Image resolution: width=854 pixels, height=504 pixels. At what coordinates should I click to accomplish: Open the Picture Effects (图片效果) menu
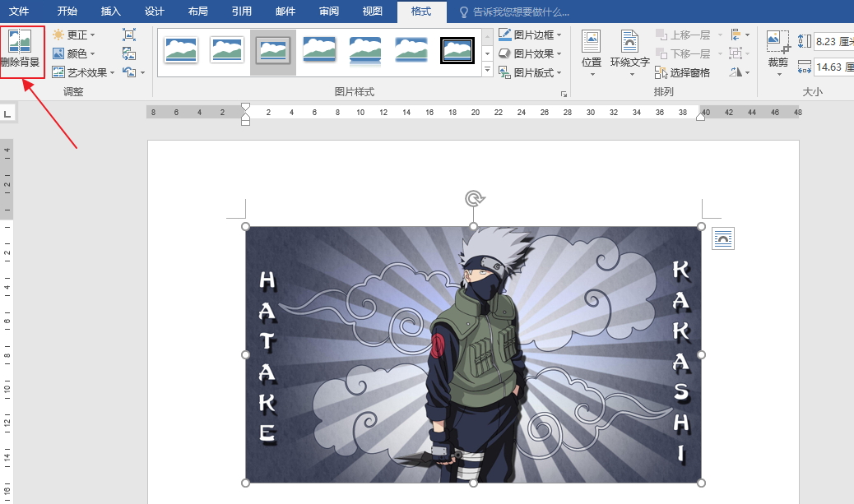tap(530, 53)
